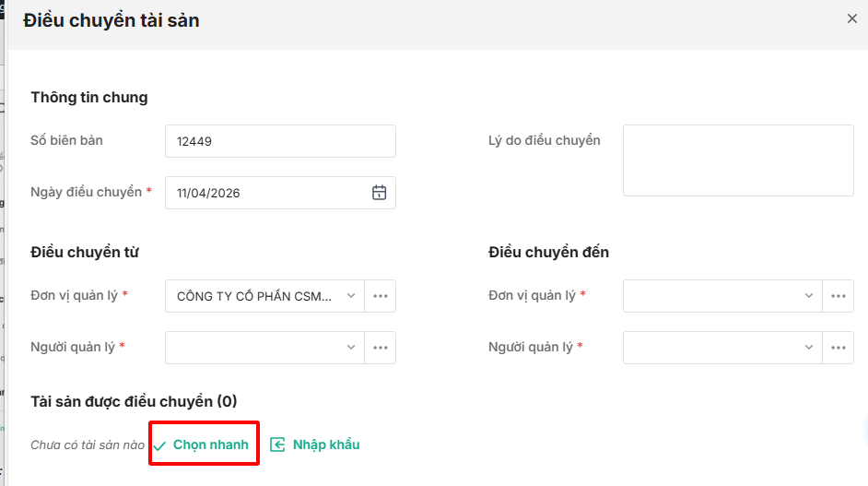Image resolution: width=868 pixels, height=486 pixels.
Task: Close the Điều chuyển tài sản dialog
Action: (852, 18)
